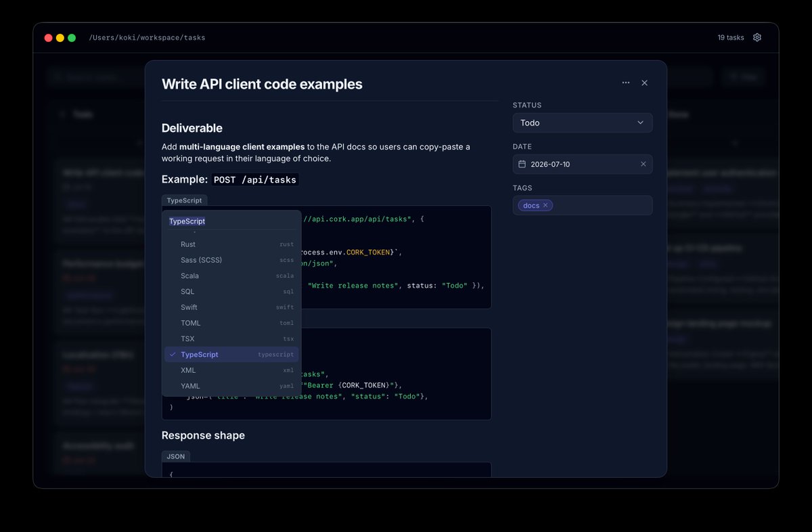Click the 2026-07-10 date field
812x532 pixels.
pyautogui.click(x=583, y=164)
